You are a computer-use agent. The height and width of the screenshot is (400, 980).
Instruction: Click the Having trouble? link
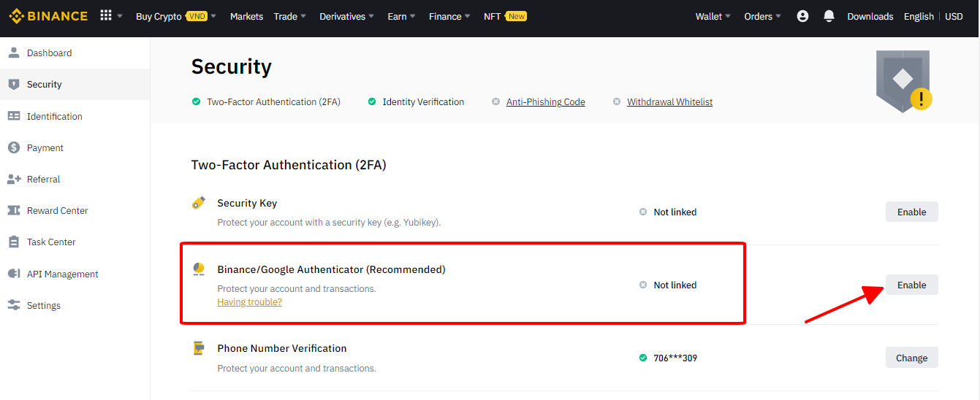click(249, 301)
